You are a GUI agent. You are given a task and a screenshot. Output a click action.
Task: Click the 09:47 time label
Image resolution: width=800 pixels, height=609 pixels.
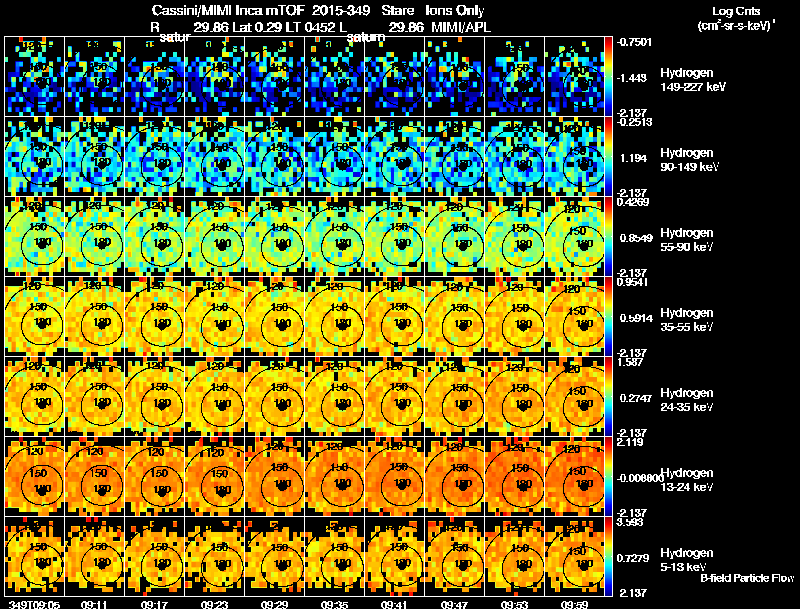pyautogui.click(x=454, y=604)
